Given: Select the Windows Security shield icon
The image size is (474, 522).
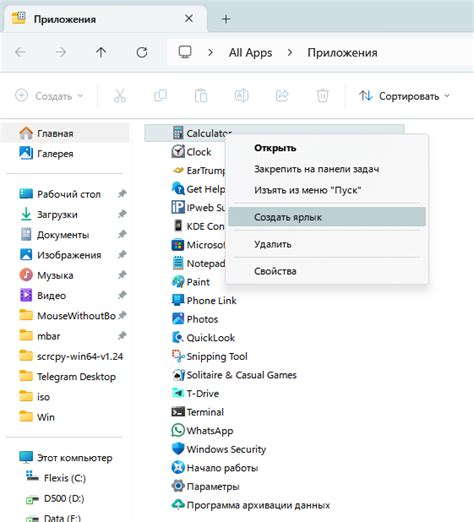Looking at the screenshot, I should 178,449.
